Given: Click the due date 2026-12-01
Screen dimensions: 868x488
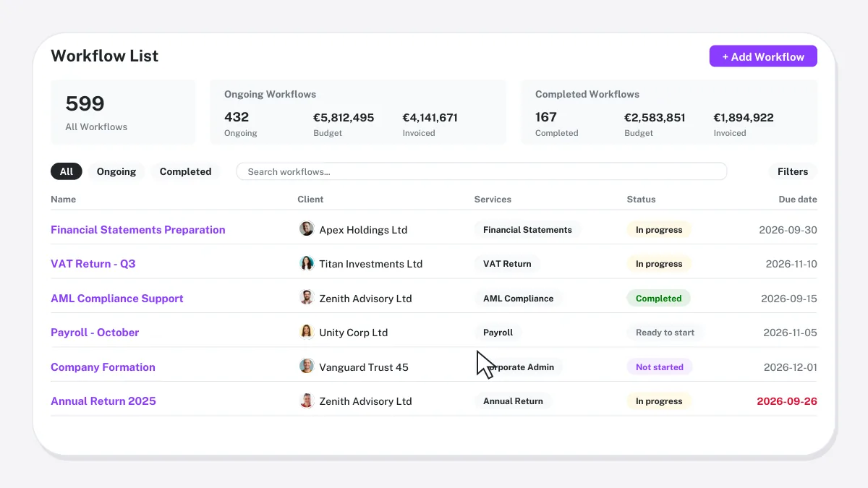Looking at the screenshot, I should (791, 367).
